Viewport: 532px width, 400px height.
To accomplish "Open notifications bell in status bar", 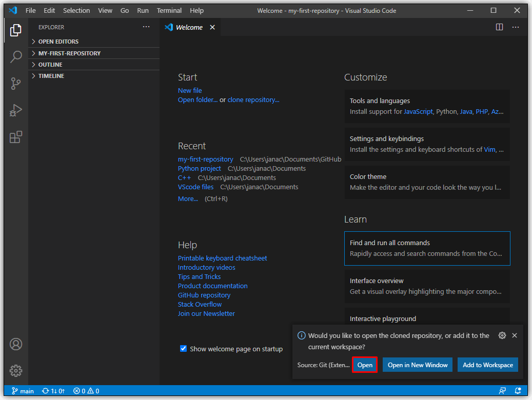I will coord(518,391).
